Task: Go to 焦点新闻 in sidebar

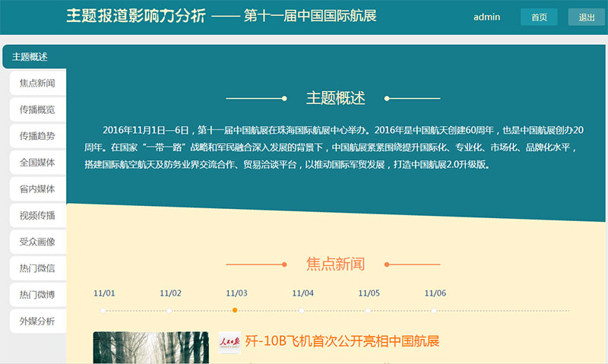Action: coord(37,83)
